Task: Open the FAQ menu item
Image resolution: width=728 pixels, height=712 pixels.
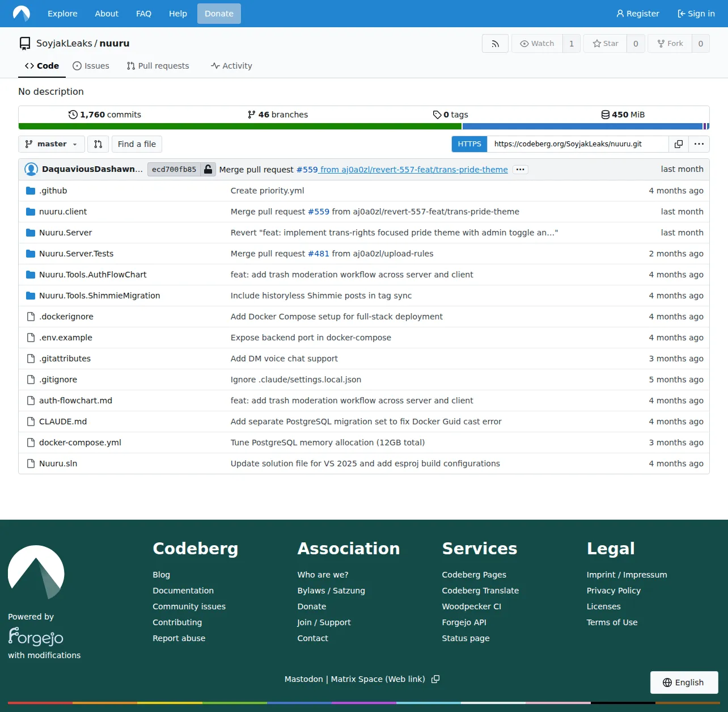Action: pyautogui.click(x=144, y=14)
